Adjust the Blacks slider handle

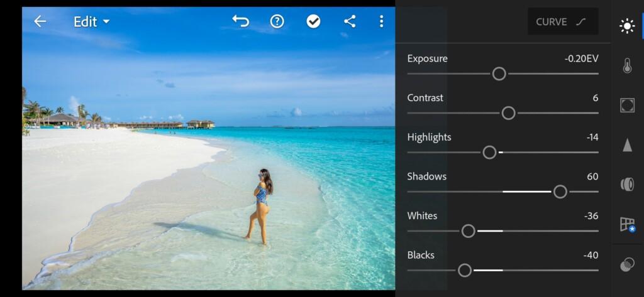(465, 271)
